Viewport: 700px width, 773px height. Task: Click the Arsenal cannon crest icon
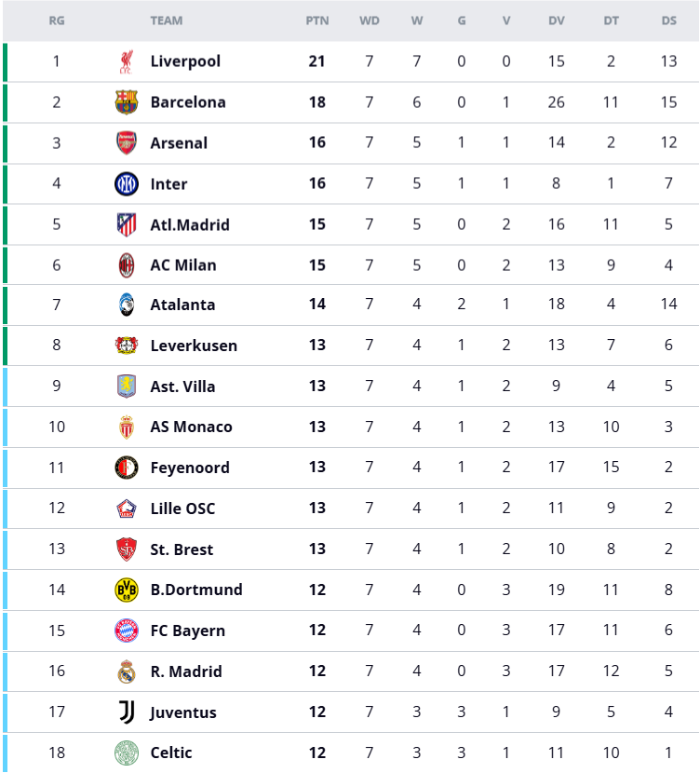coord(126,143)
